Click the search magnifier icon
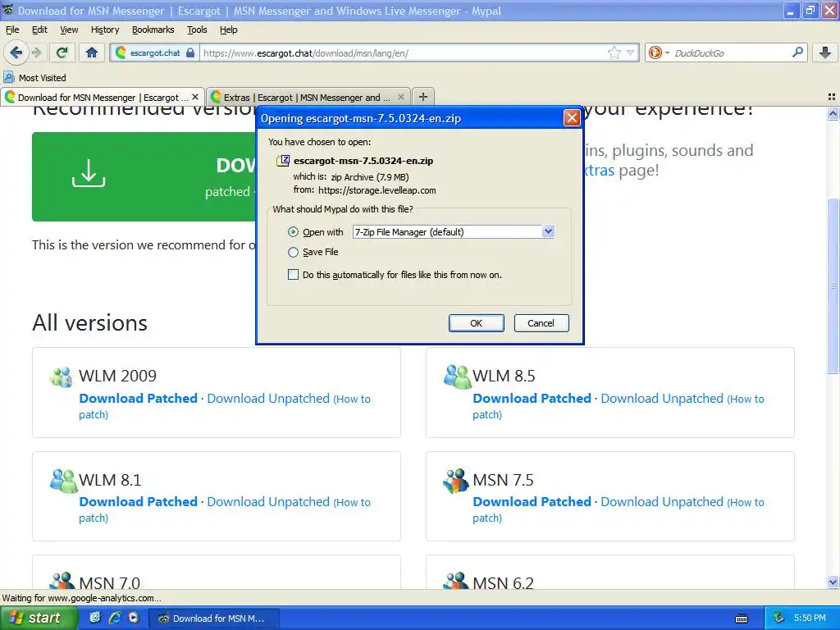 pos(797,52)
